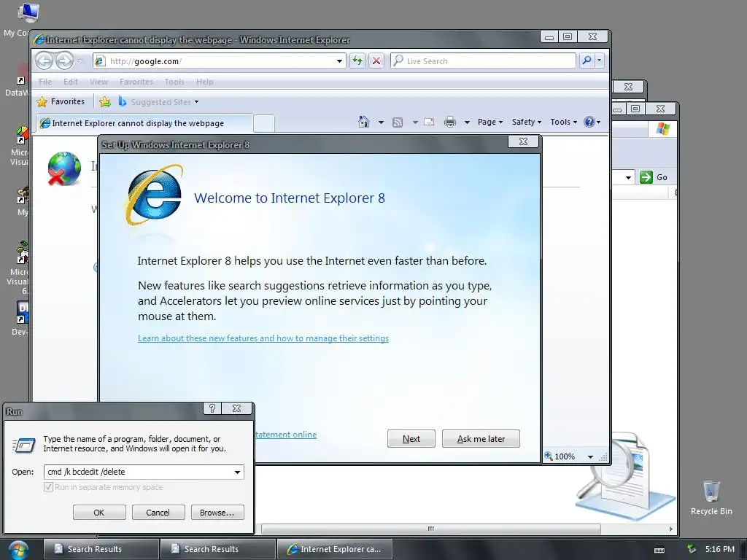
Task: Click Browse... in the Run dialog
Action: click(x=217, y=513)
